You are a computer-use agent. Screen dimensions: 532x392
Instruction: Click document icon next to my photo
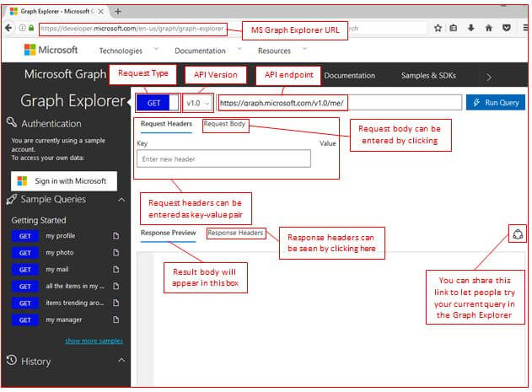click(x=116, y=253)
